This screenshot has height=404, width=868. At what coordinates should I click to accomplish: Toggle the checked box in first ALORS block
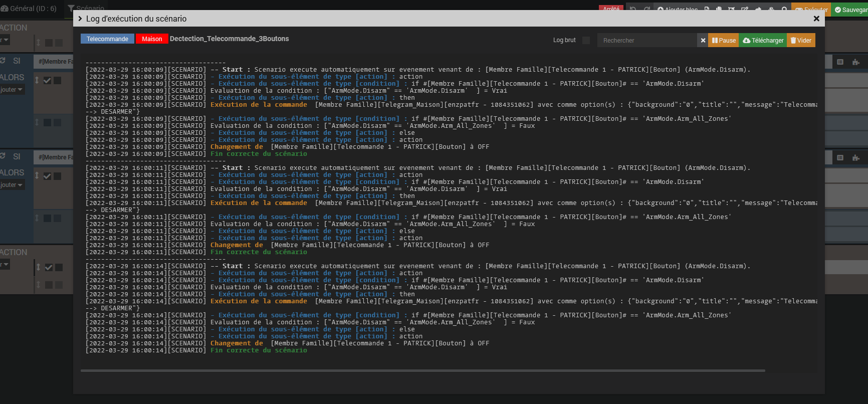[x=47, y=81]
